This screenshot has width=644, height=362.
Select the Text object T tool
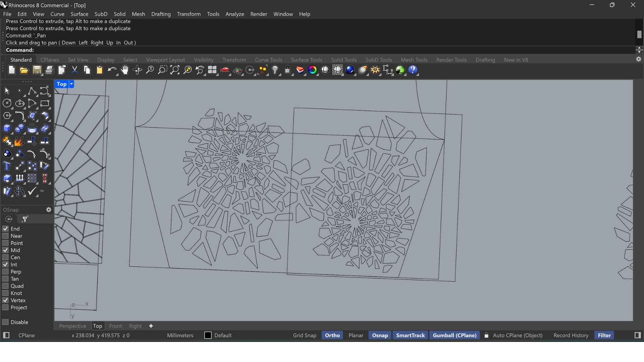(7, 167)
